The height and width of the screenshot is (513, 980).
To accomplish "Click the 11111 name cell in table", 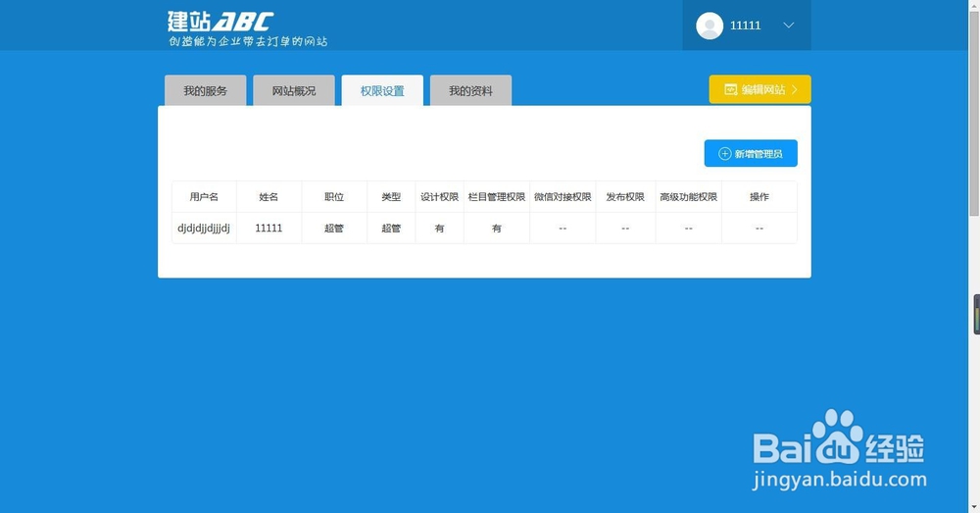I will [269, 228].
